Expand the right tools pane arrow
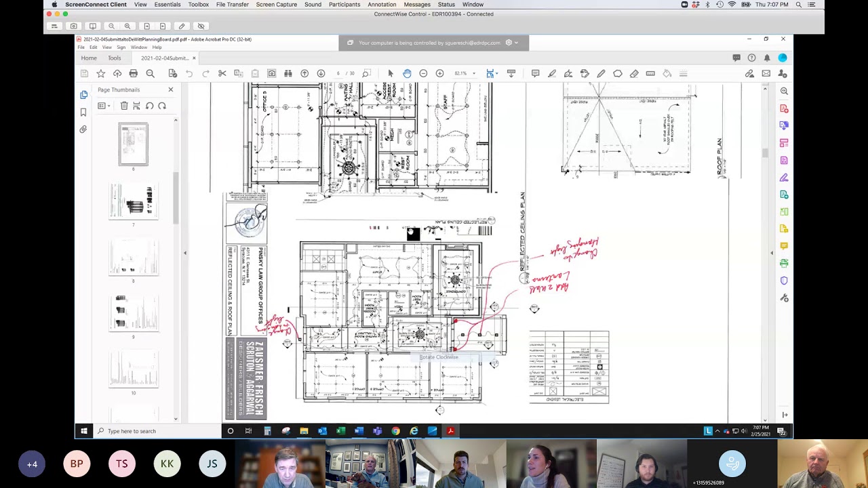 (x=772, y=253)
